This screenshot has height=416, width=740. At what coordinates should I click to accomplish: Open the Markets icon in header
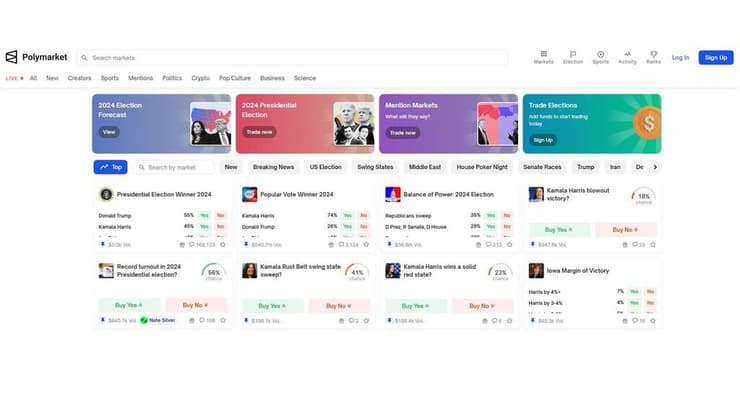(x=543, y=57)
